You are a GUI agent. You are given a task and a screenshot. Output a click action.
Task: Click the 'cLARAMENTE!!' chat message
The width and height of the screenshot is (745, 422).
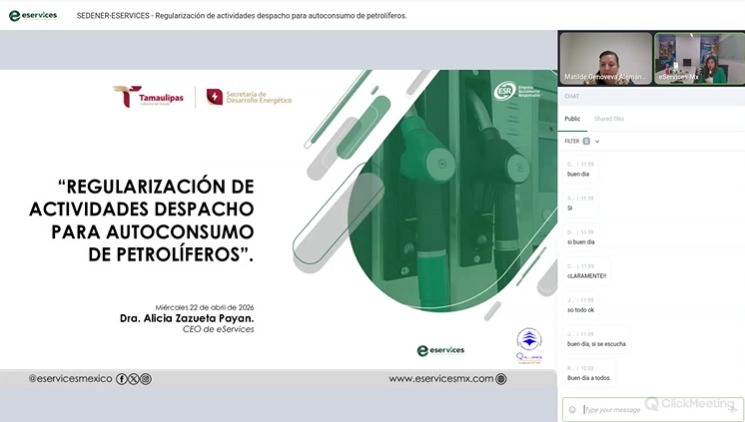(587, 275)
